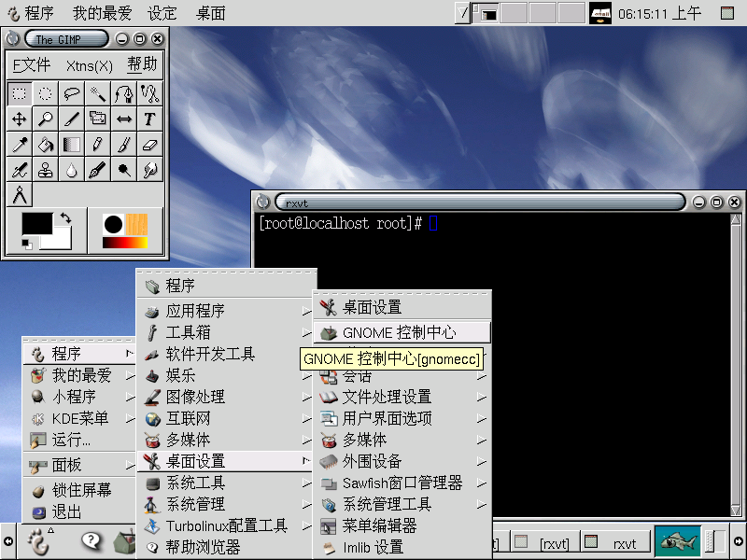This screenshot has height=560, width=747.
Task: Select the Move tool in GIMP
Action: (x=19, y=119)
